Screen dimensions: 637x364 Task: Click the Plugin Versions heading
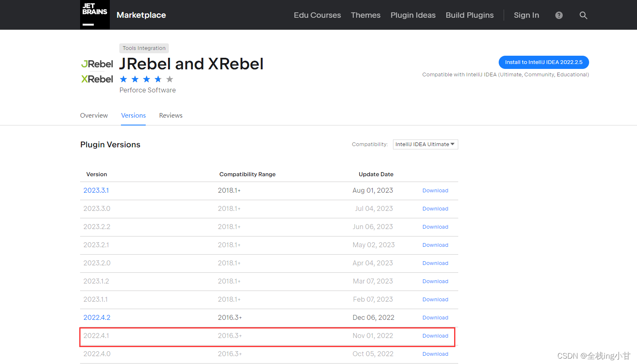click(x=110, y=144)
